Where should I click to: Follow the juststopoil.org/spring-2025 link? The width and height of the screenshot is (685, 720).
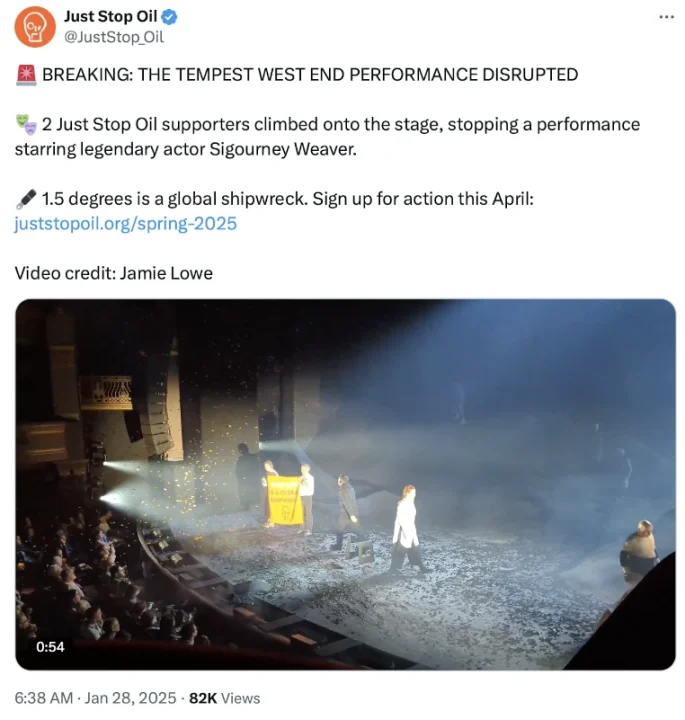pos(125,224)
